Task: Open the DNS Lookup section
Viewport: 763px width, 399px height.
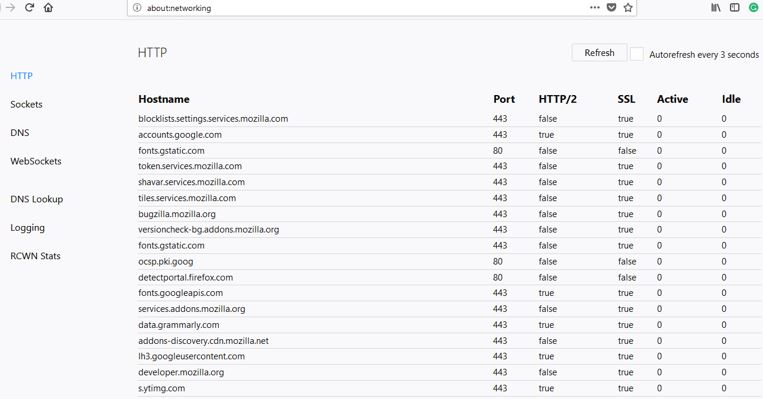Action: click(36, 199)
